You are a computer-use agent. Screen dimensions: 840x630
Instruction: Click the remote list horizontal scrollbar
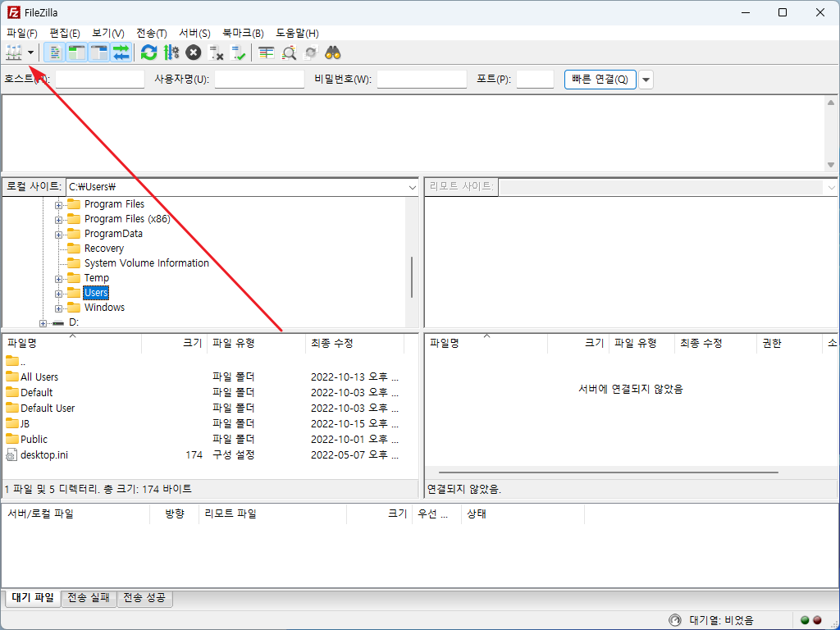tap(608, 472)
